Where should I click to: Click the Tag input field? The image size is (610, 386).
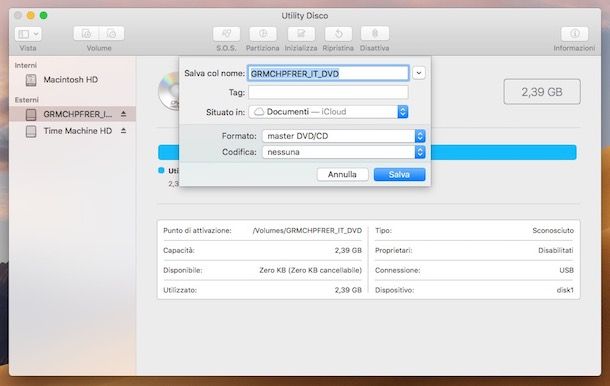pyautogui.click(x=328, y=92)
